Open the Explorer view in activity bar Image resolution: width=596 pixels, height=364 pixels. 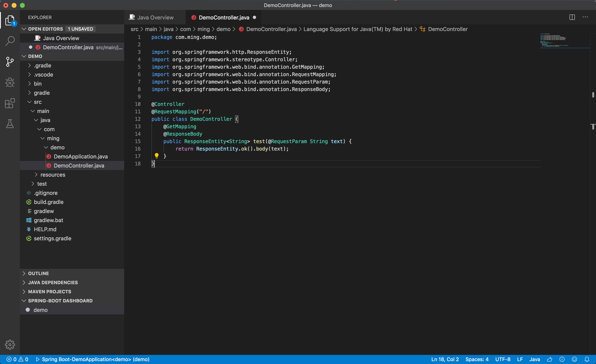[10, 20]
